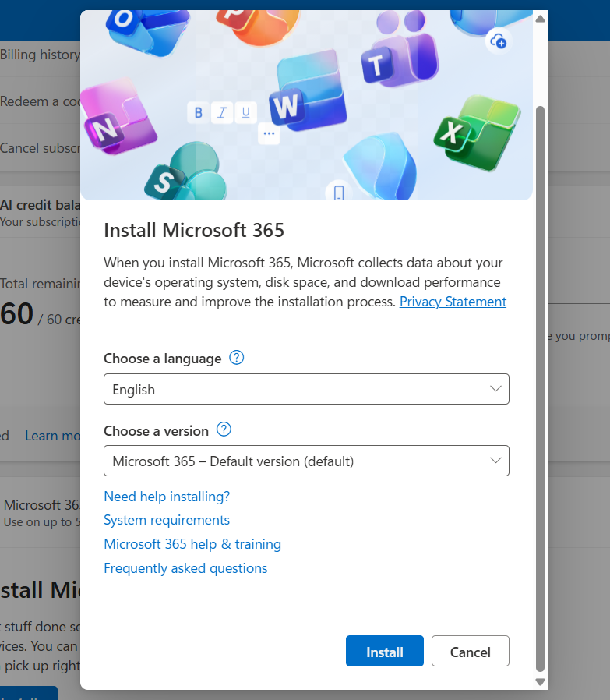Image resolution: width=610 pixels, height=700 pixels.
Task: Click Learn more link in background page
Action: pos(53,436)
